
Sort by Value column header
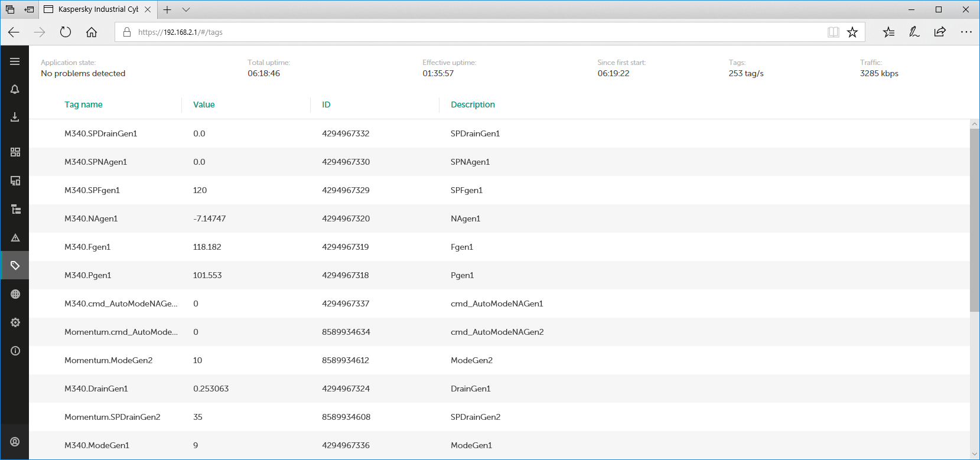pyautogui.click(x=204, y=105)
